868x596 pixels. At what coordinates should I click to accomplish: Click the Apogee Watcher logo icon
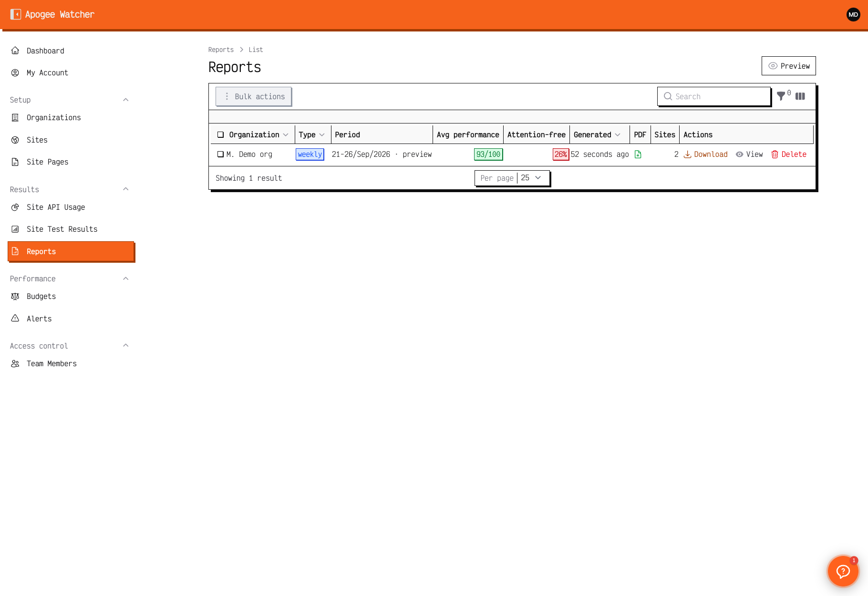click(16, 14)
